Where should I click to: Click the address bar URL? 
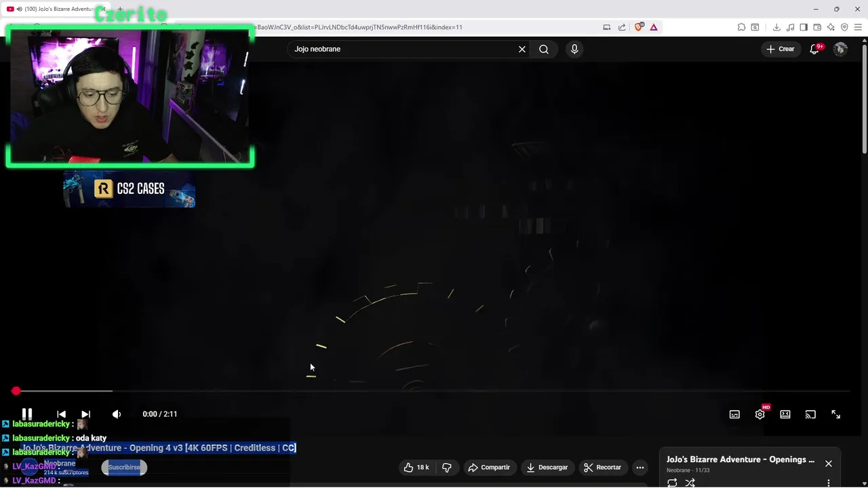pyautogui.click(x=359, y=27)
